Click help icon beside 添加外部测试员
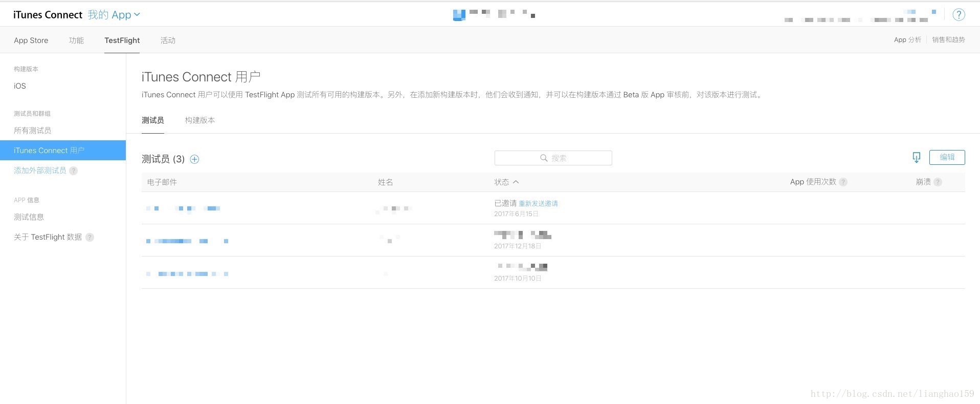Screen dimensions: 980x404 74,171
